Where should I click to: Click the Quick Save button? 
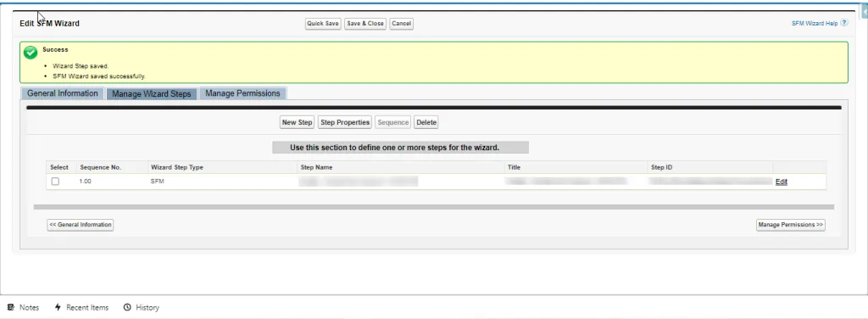click(x=323, y=24)
